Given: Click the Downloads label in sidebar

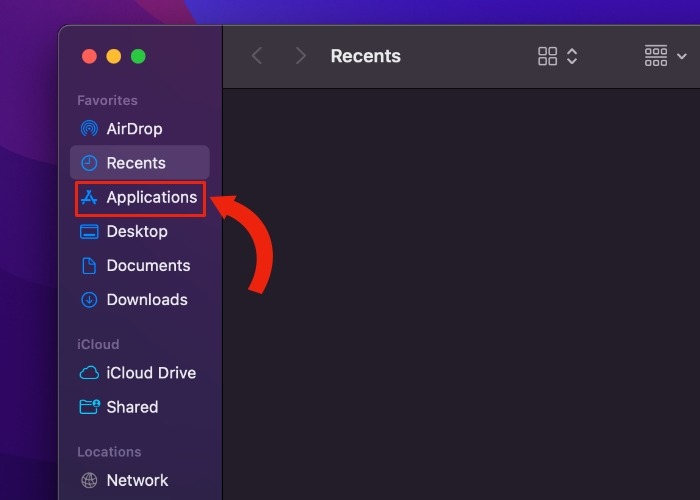Looking at the screenshot, I should [147, 300].
